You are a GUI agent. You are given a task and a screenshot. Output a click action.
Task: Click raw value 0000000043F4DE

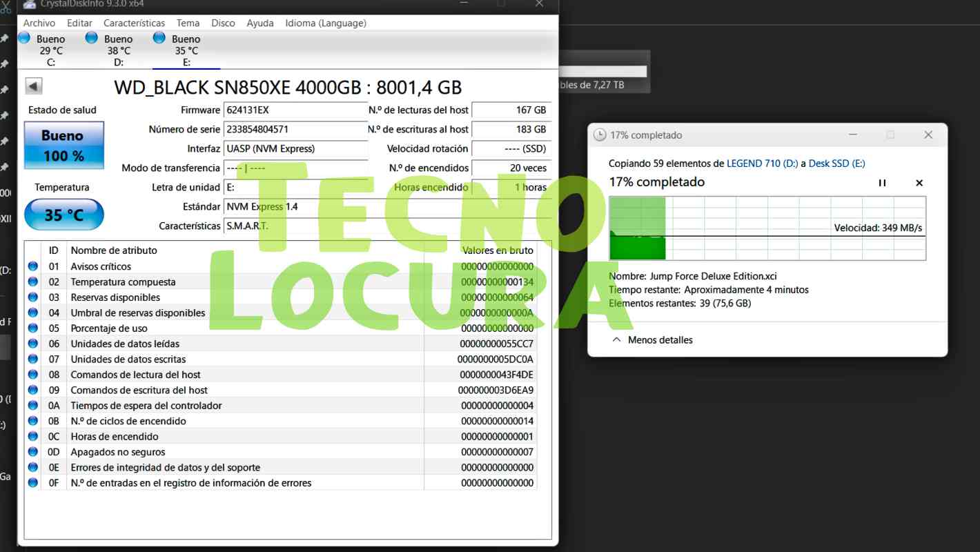click(x=497, y=375)
